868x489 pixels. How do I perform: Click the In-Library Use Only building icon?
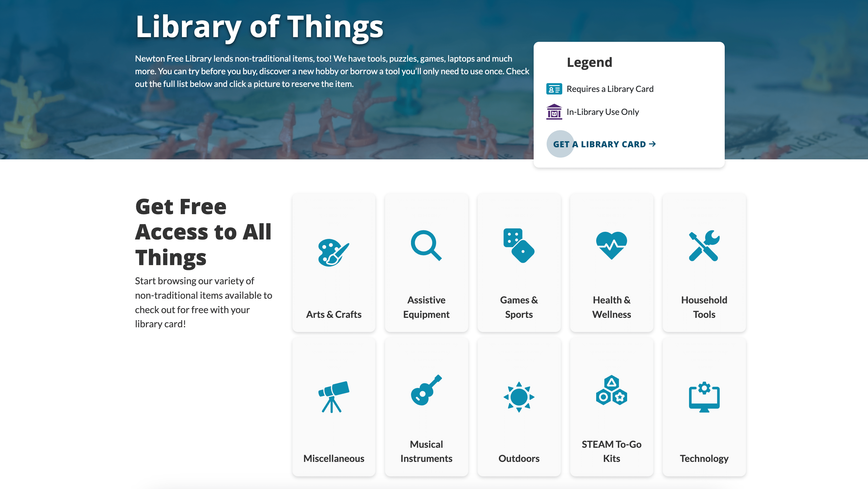554,112
